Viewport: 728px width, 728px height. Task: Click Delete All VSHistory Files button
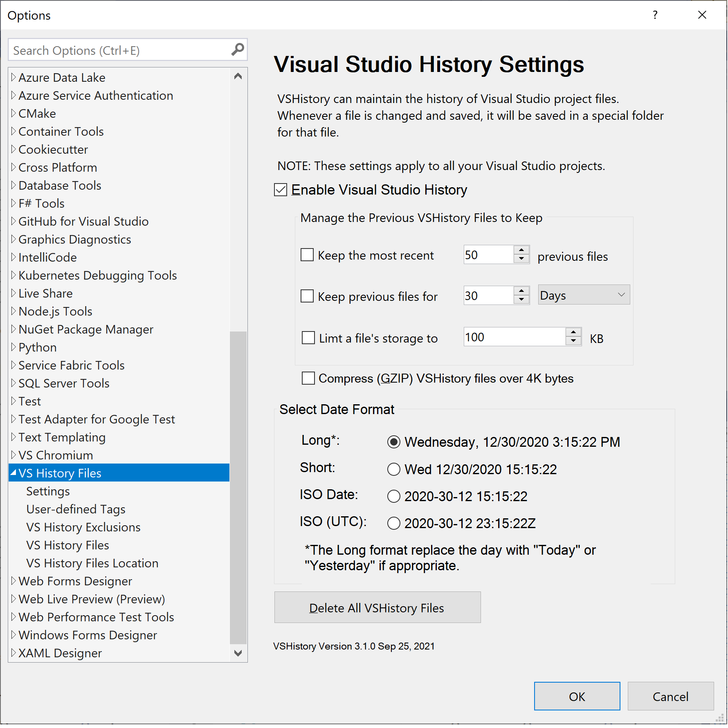tap(377, 607)
